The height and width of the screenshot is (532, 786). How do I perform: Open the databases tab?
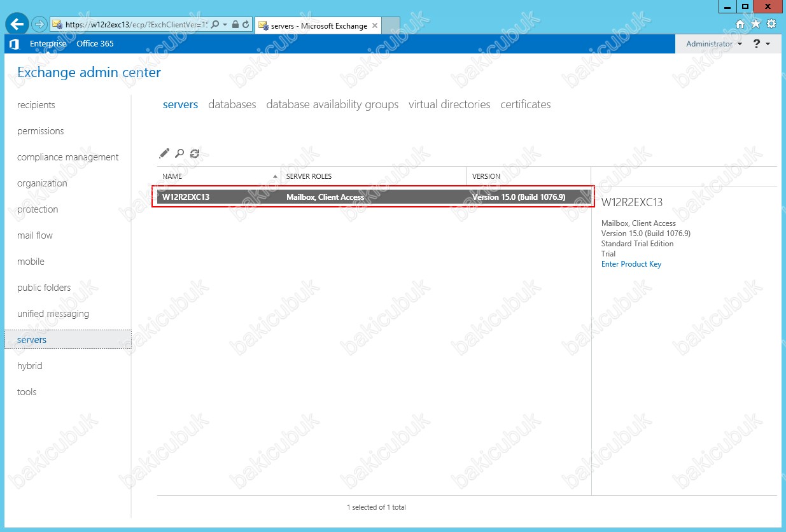(x=232, y=104)
